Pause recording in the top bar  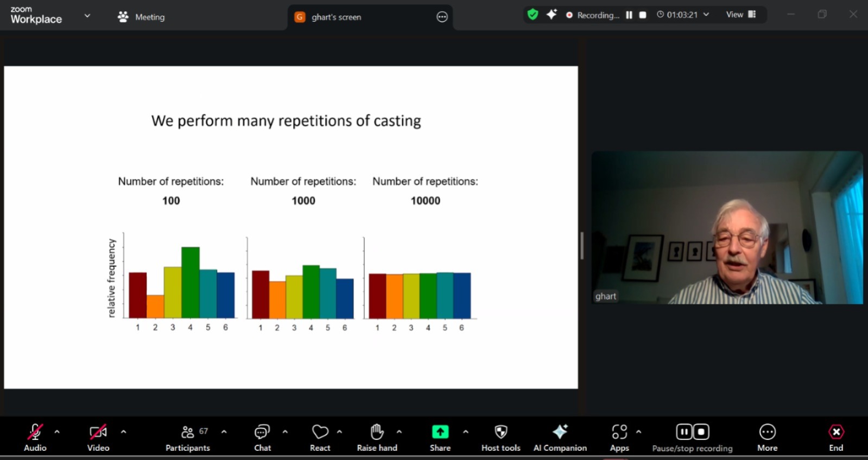629,15
